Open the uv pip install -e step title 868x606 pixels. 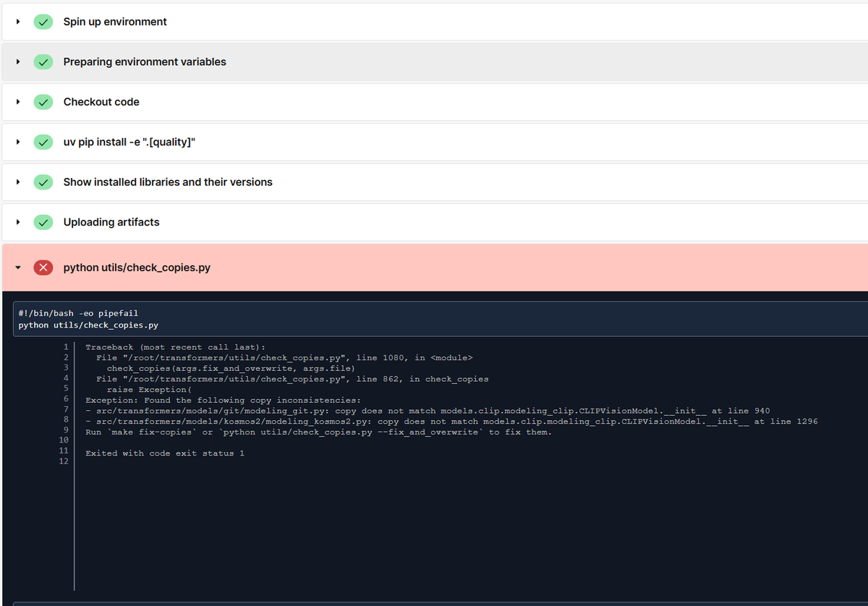click(129, 142)
